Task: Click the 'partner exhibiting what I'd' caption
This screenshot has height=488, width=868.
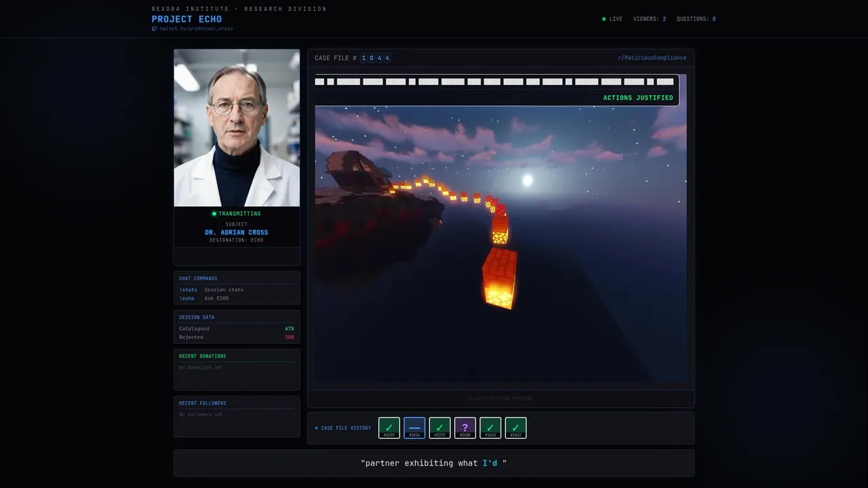Action: (434, 463)
